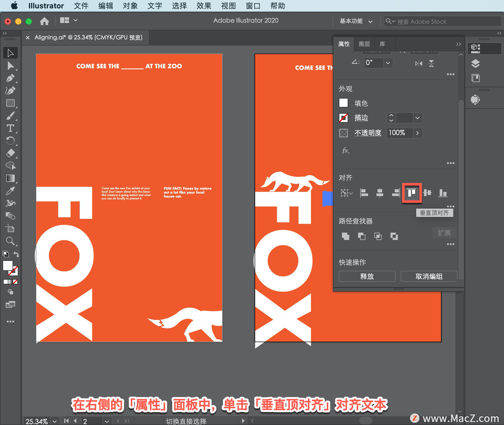Click the 取消编组 button
This screenshot has height=425, width=504.
tap(429, 276)
